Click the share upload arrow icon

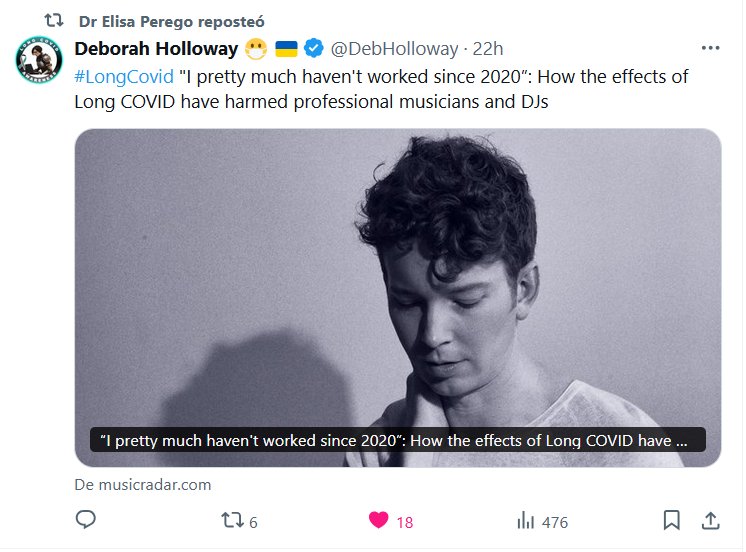pyautogui.click(x=710, y=520)
